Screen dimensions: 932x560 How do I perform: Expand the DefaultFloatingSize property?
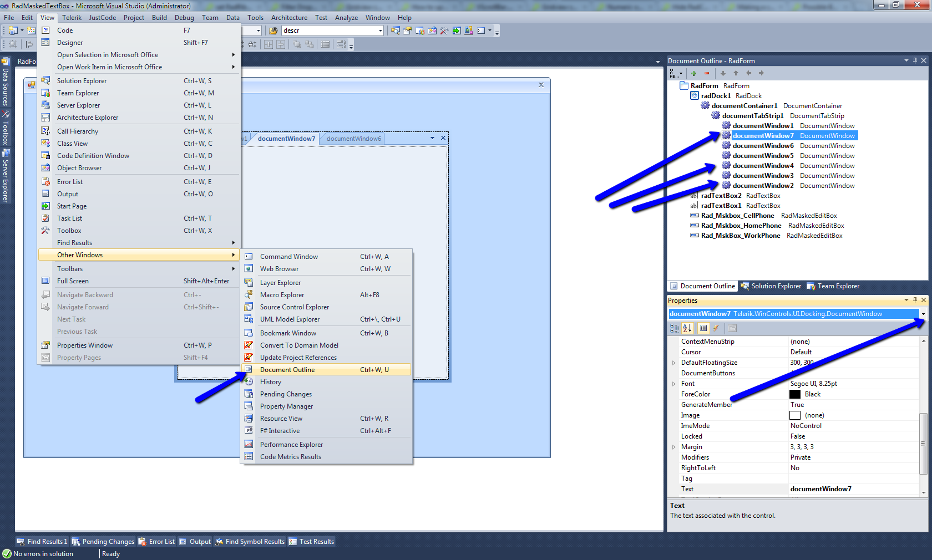point(674,363)
